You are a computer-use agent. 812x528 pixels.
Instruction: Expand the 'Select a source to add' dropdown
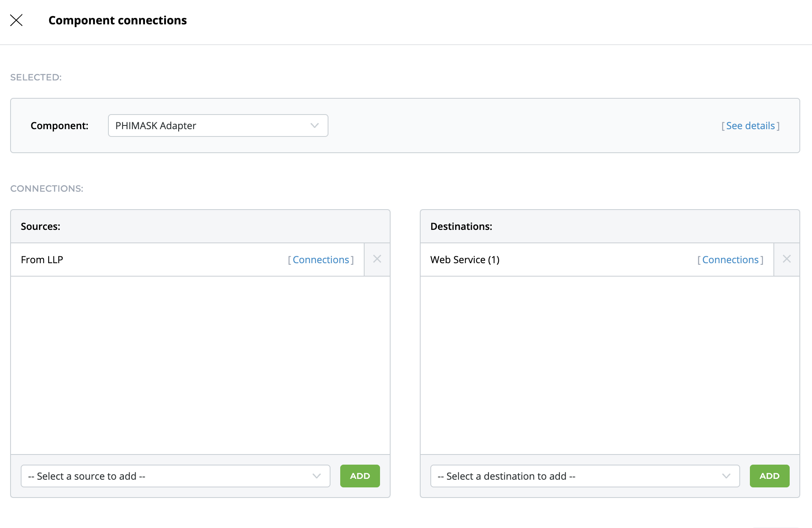coord(175,476)
